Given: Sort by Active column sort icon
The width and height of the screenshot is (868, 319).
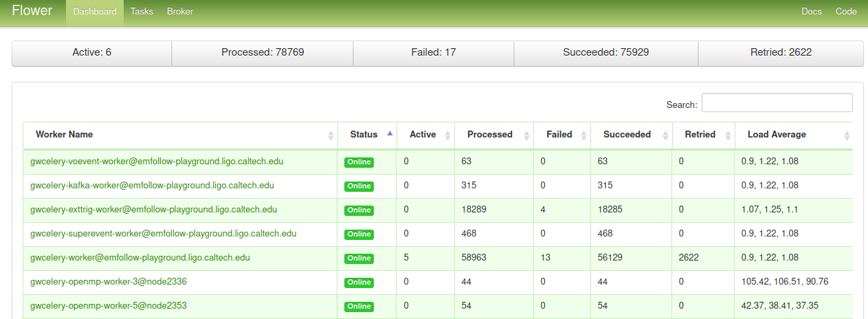Looking at the screenshot, I should click(x=447, y=135).
